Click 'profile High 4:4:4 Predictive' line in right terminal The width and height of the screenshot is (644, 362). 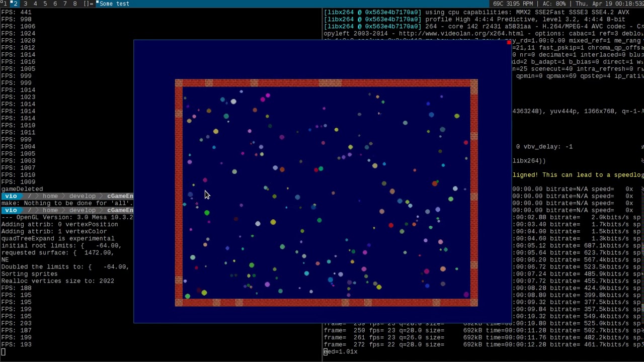pos(474,19)
